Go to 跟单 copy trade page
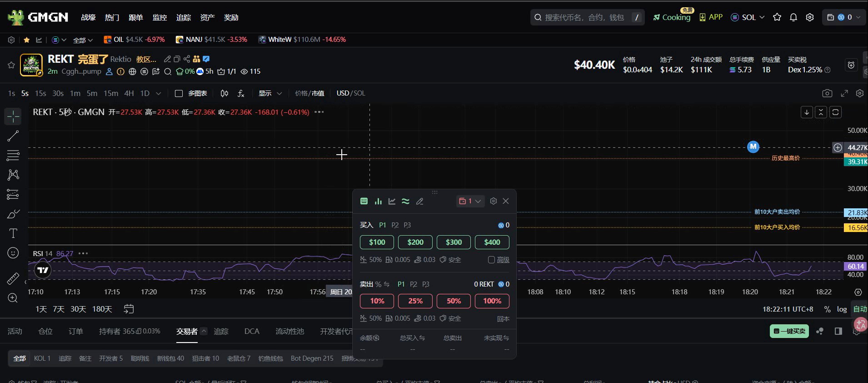 (x=136, y=17)
